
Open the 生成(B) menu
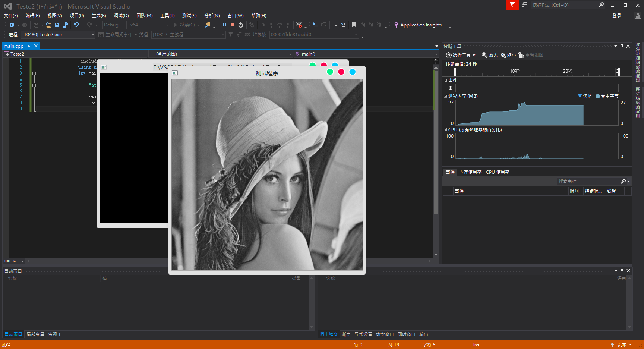99,16
